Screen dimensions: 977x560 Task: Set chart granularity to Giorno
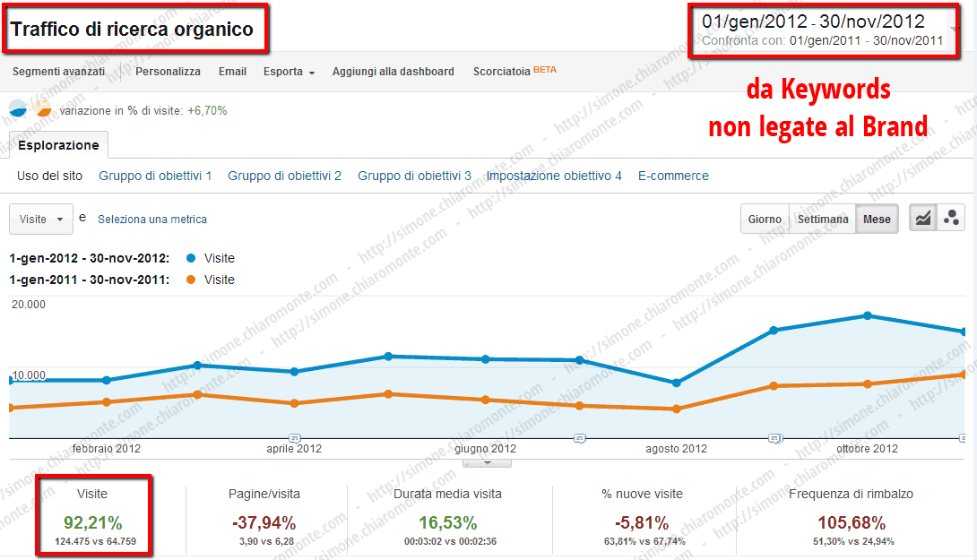765,220
